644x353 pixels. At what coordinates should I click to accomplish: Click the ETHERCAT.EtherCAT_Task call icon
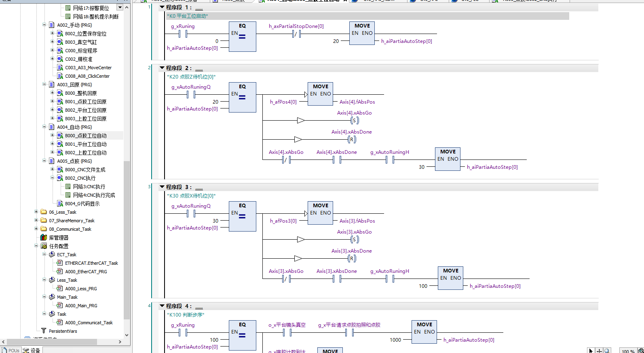click(x=60, y=263)
